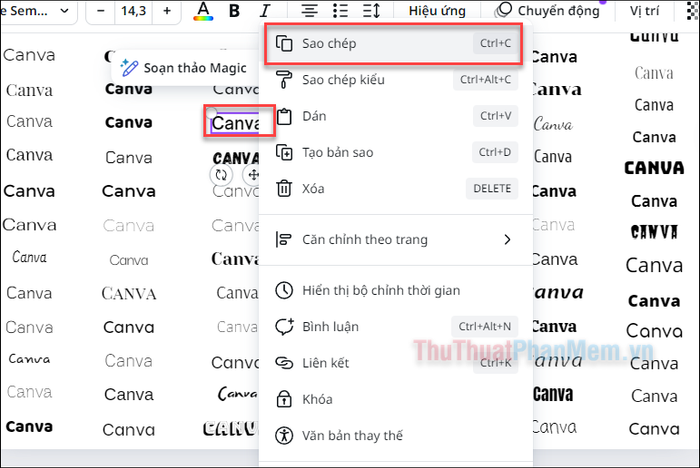Open line spacing options

point(371,11)
